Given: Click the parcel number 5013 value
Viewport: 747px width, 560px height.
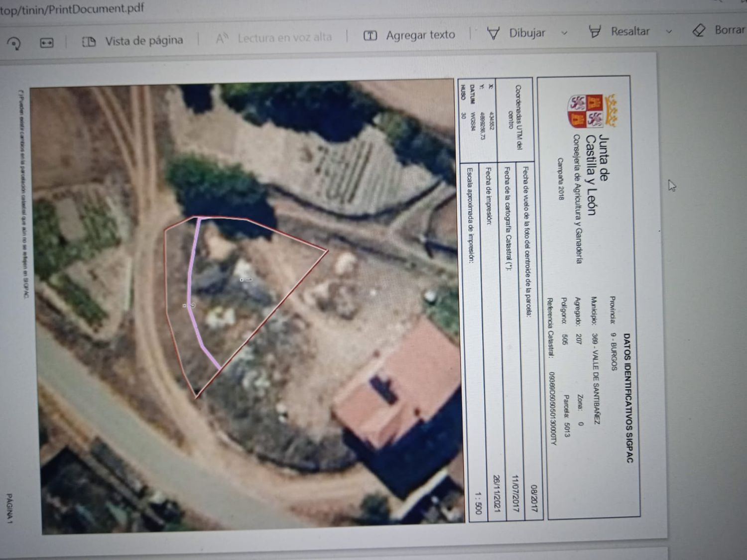Looking at the screenshot, I should pos(567,429).
